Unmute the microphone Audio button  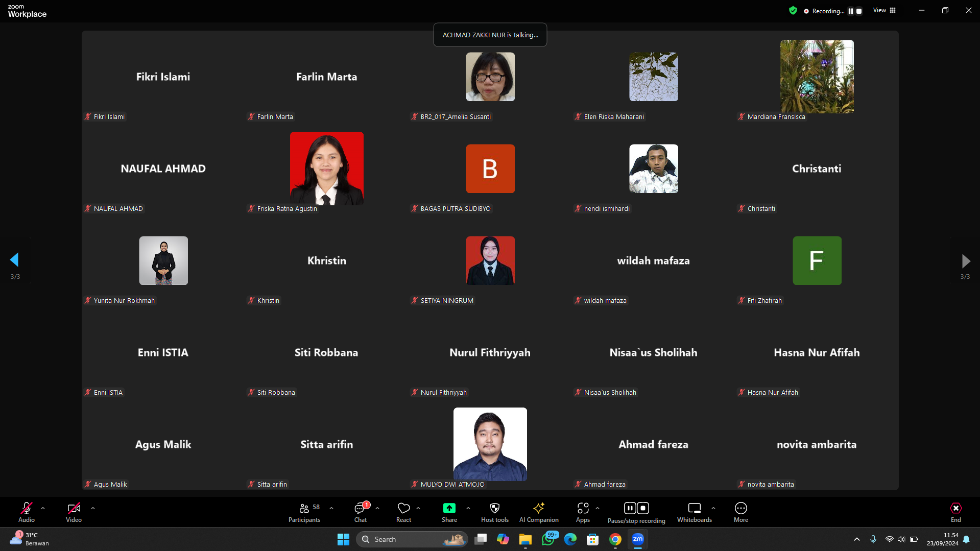[27, 512]
